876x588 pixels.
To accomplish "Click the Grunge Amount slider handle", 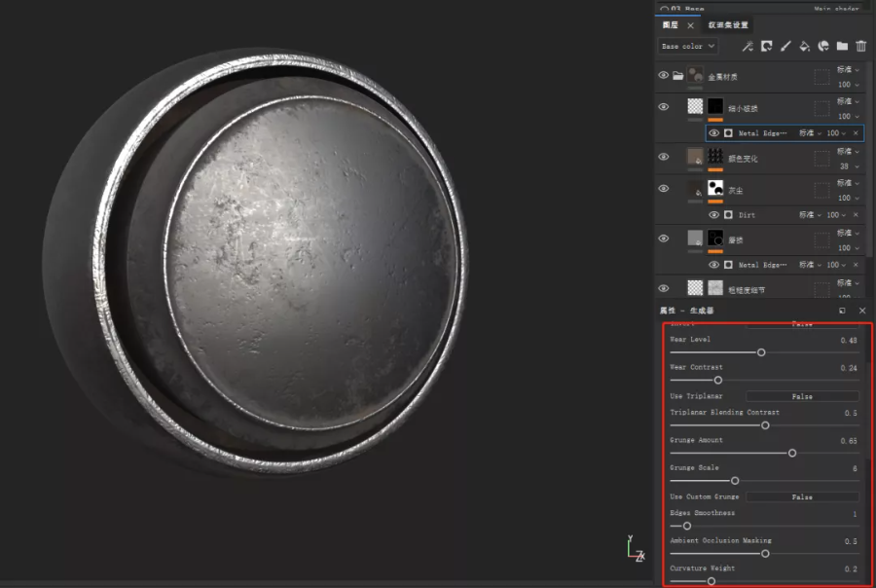I will 792,454.
